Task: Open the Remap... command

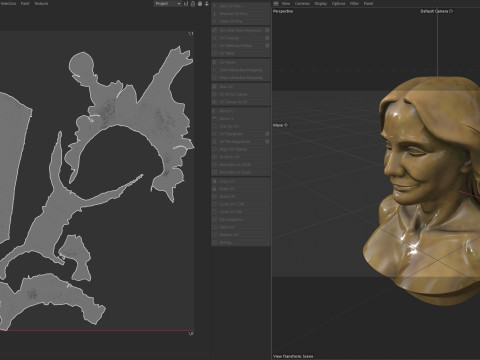Action: pos(241,242)
